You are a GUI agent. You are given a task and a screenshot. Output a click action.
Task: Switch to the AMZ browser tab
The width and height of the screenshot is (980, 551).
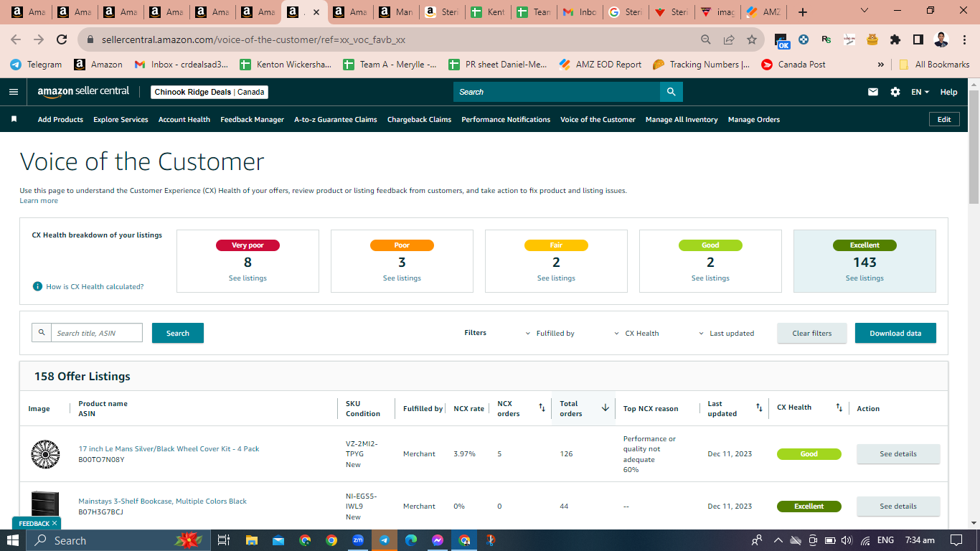point(763,12)
